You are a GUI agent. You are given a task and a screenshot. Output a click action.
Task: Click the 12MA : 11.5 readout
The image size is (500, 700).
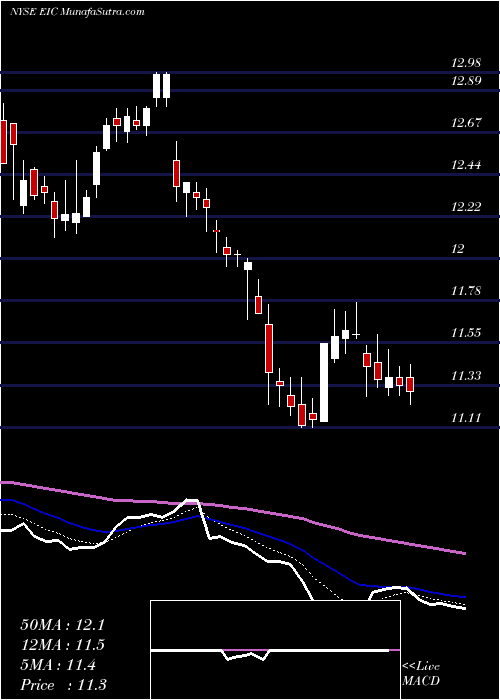point(62,645)
